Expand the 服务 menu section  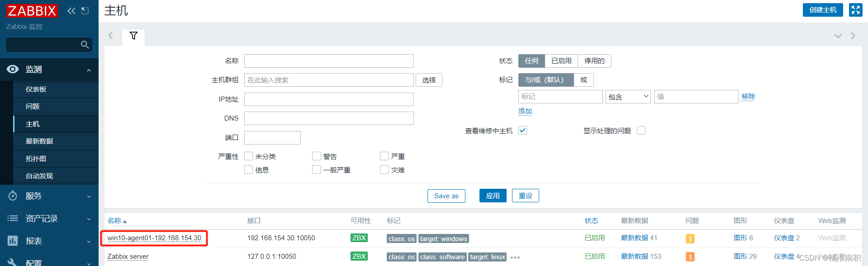pyautogui.click(x=89, y=196)
